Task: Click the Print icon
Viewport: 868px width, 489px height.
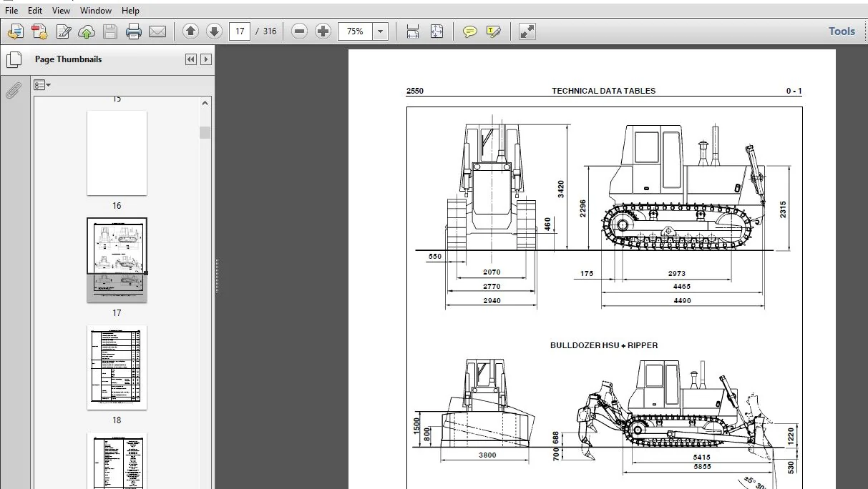Action: 134,31
